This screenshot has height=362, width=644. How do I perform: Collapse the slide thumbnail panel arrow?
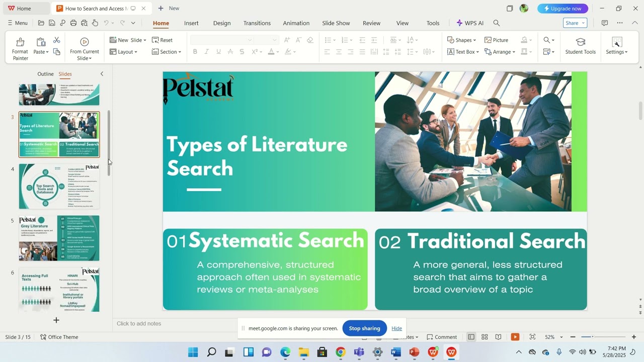tap(102, 74)
